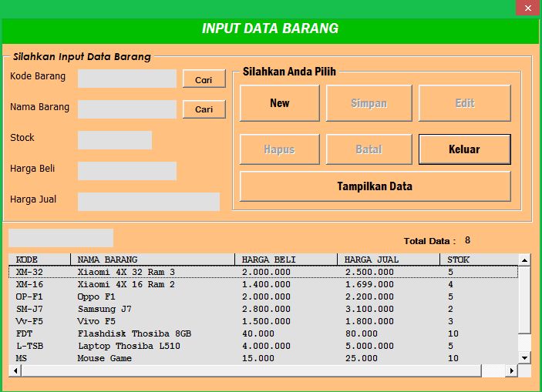The height and width of the screenshot is (392, 542).
Task: Select the STOK column header
Action: 479,260
